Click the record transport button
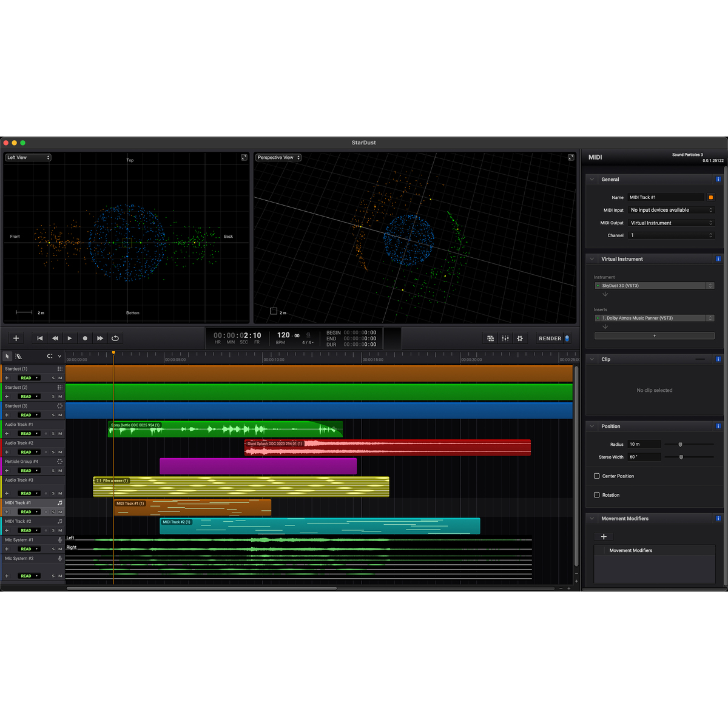 [85, 339]
